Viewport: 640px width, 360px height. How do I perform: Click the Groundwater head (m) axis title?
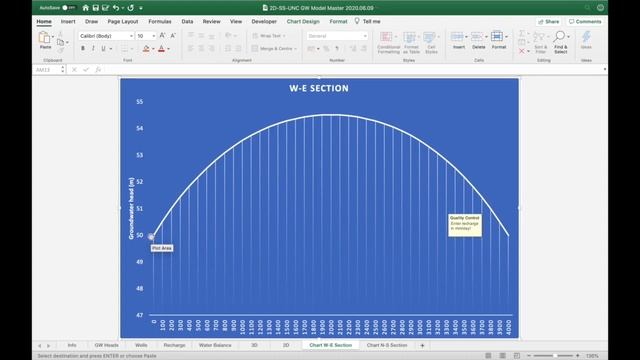click(x=131, y=208)
